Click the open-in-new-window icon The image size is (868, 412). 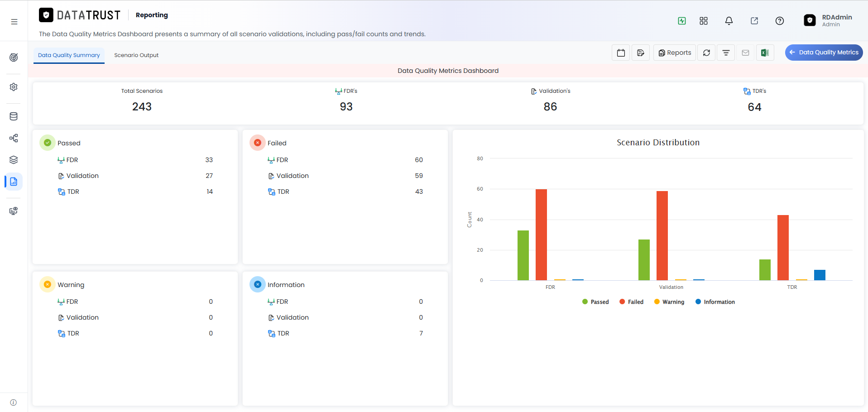point(754,21)
